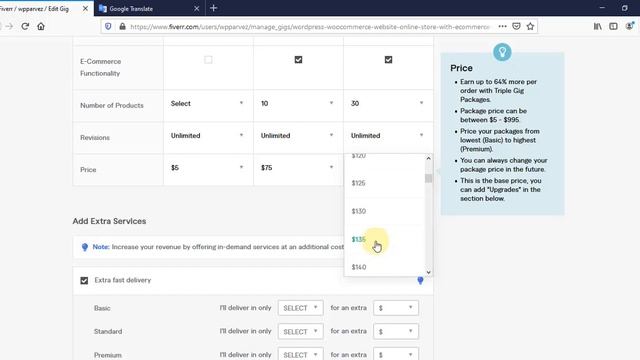Close the Google Translate tab
Viewport: 640px width, 360px height.
click(196, 9)
